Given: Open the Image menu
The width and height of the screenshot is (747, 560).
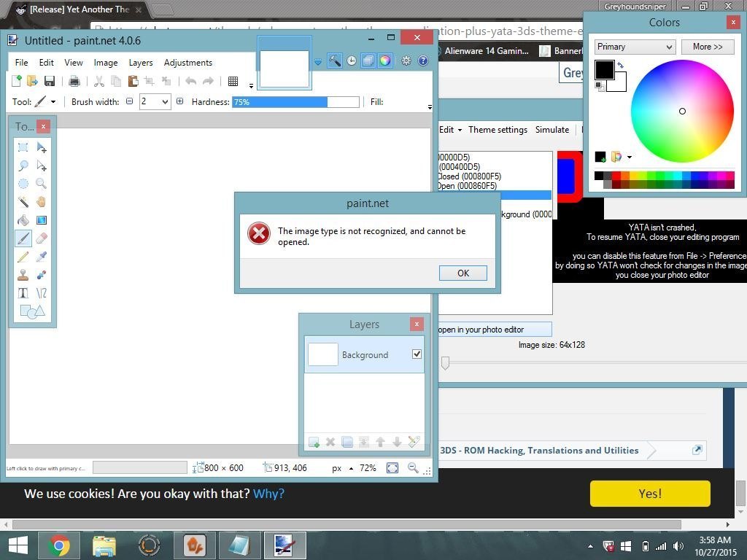Looking at the screenshot, I should [x=106, y=63].
